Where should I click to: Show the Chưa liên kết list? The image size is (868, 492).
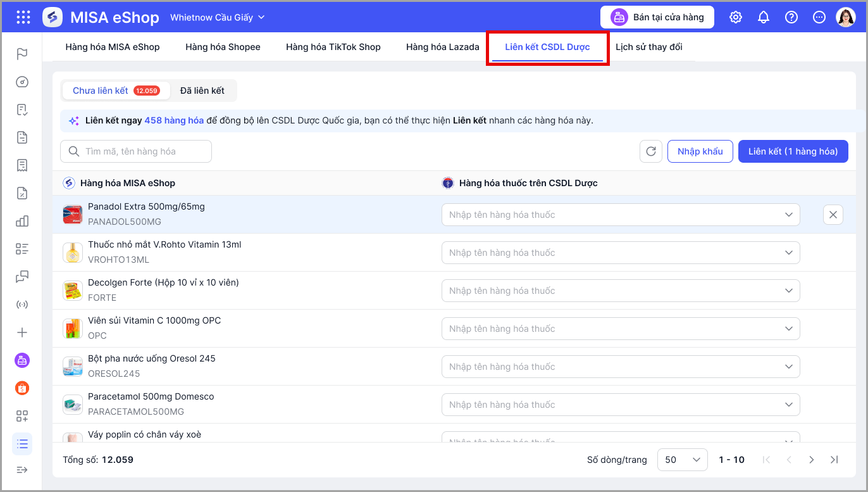pyautogui.click(x=116, y=91)
